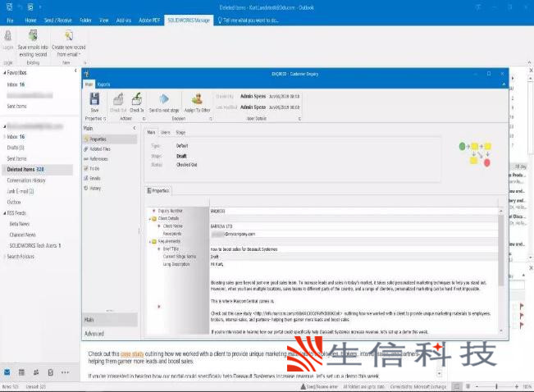The height and width of the screenshot is (392, 534).
Task: Open the mail view in bottom navigation
Action: point(7,372)
